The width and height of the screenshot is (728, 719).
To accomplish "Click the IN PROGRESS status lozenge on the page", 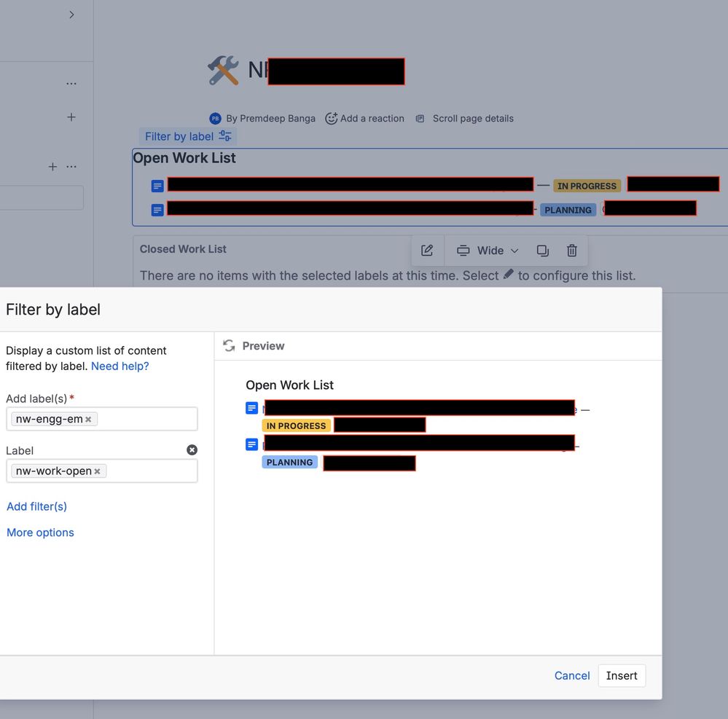I will pos(587,186).
